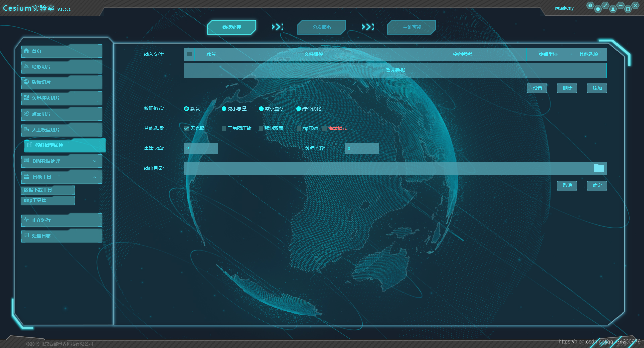The width and height of the screenshot is (644, 348).
Task: Select the 减小总量 texture format radio
Action: pos(224,109)
